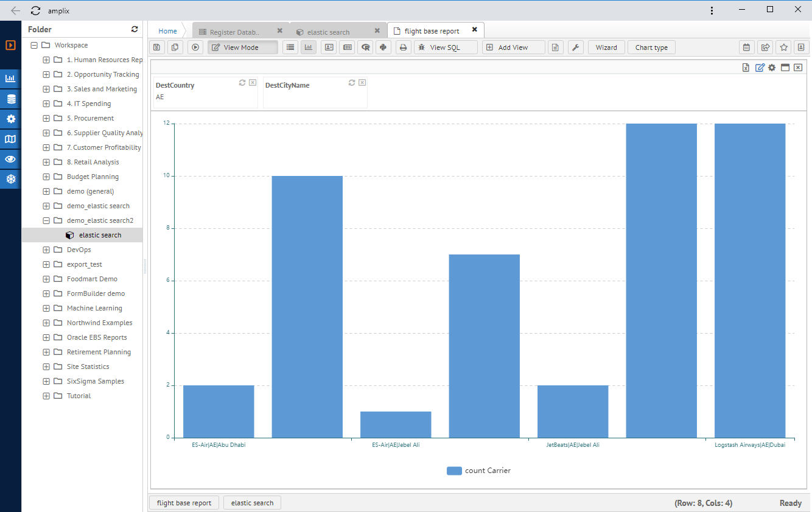Image resolution: width=812 pixels, height=512 pixels.
Task: Toggle count Carrier legend series
Action: [478, 471]
